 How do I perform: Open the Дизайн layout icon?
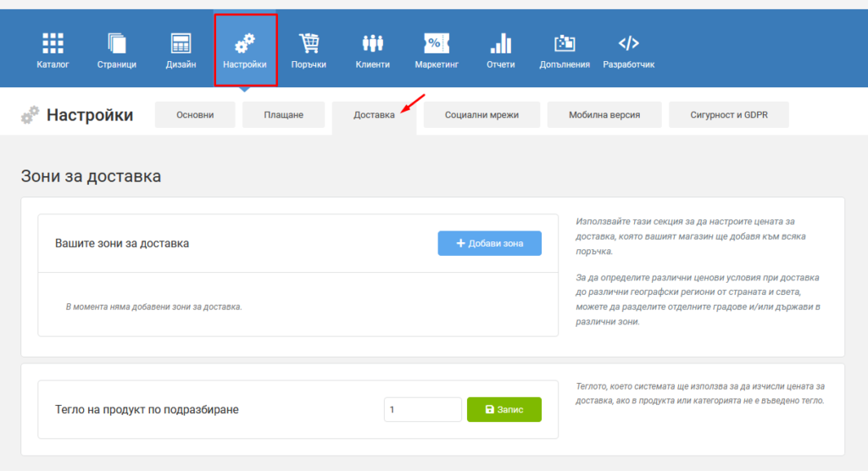tap(181, 43)
